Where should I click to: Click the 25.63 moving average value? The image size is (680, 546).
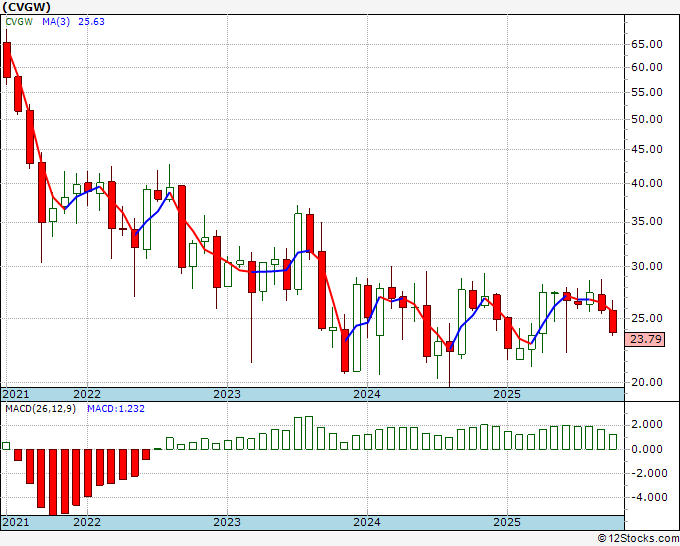click(92, 22)
